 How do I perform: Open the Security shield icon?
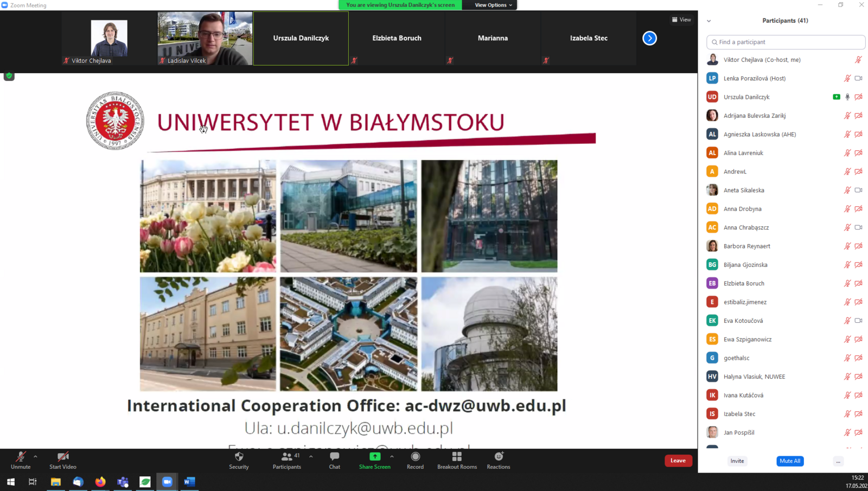(x=239, y=457)
